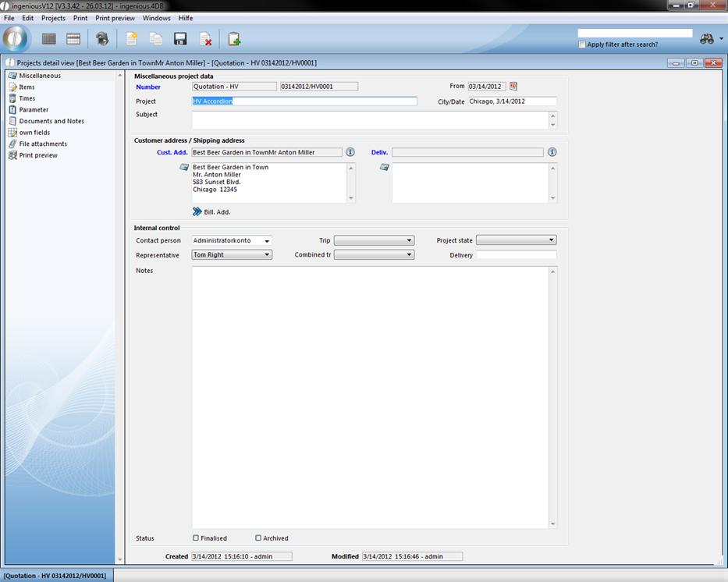Open the binoculars search icon
This screenshot has width=728, height=582.
pos(707,39)
